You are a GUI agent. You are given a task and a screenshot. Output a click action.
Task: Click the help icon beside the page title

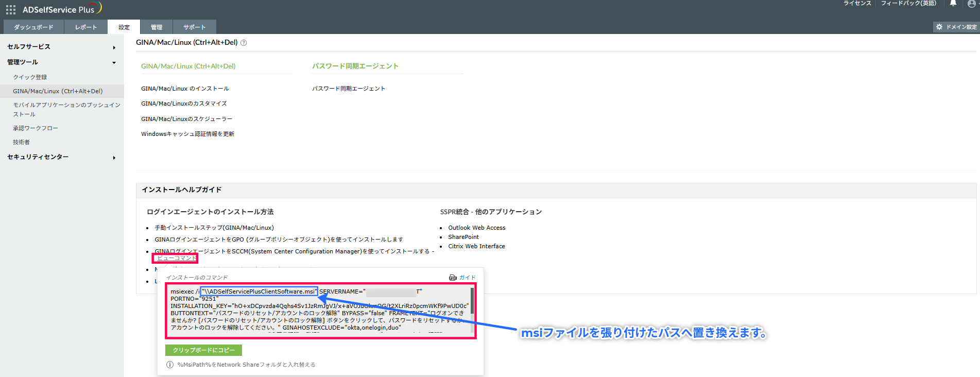[x=244, y=43]
